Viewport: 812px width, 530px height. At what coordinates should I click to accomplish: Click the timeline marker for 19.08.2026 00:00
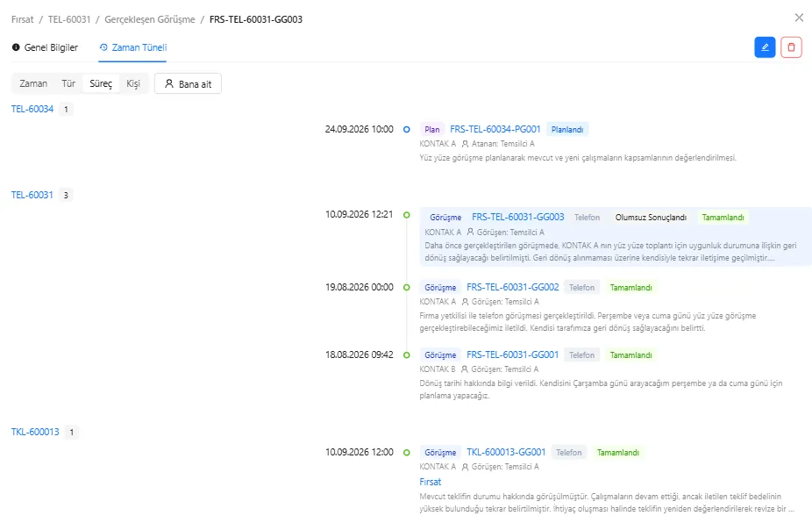(x=407, y=287)
